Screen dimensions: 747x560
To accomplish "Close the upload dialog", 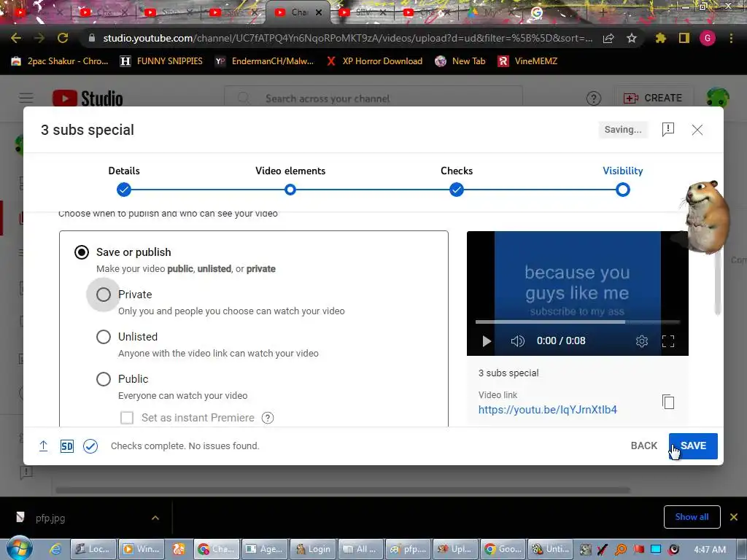I will pos(697,130).
